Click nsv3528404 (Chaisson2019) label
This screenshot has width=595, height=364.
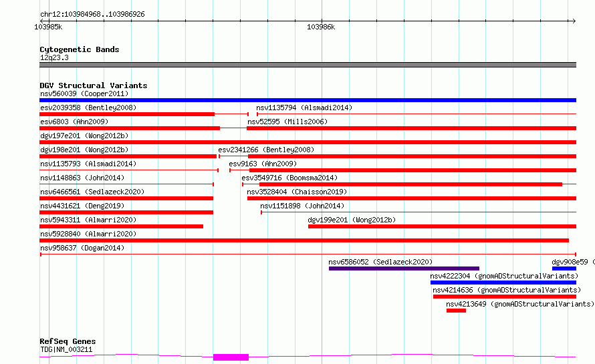(297, 192)
